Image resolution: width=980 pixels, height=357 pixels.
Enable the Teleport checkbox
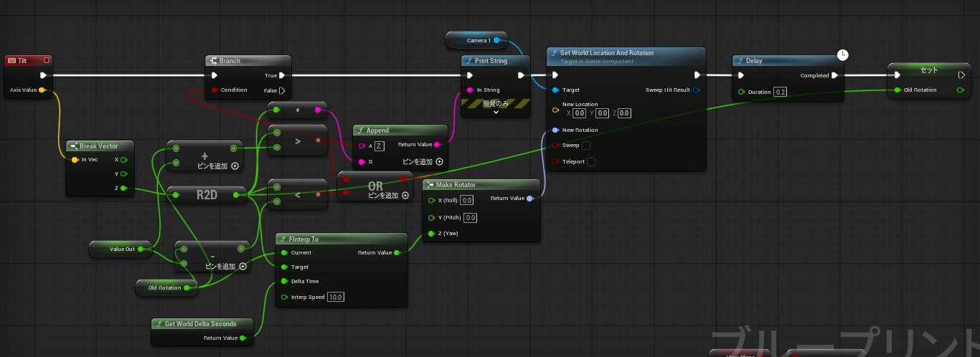point(590,162)
